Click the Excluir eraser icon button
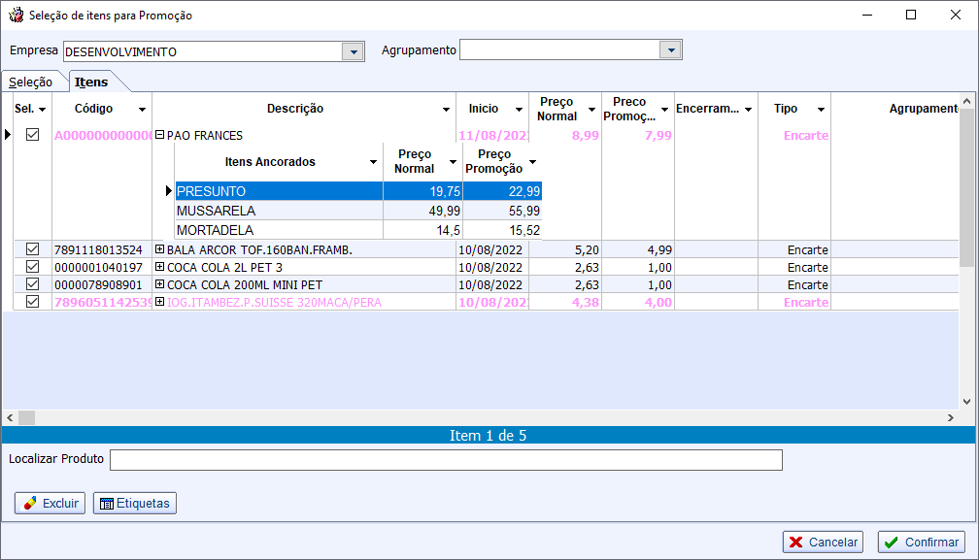 50,503
